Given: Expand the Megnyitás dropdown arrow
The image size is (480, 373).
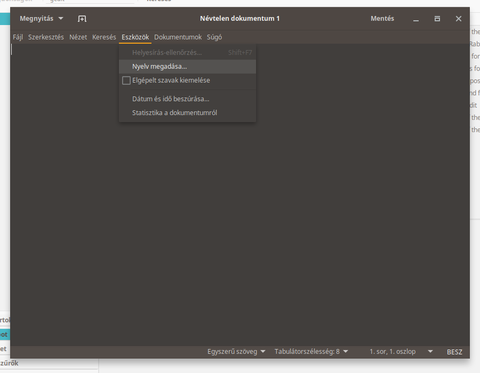Looking at the screenshot, I should point(61,18).
